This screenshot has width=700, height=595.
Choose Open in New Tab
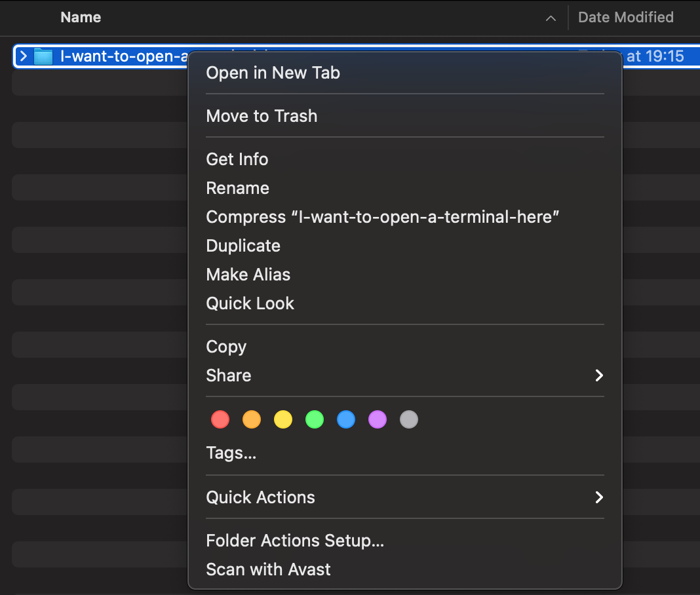click(x=273, y=73)
